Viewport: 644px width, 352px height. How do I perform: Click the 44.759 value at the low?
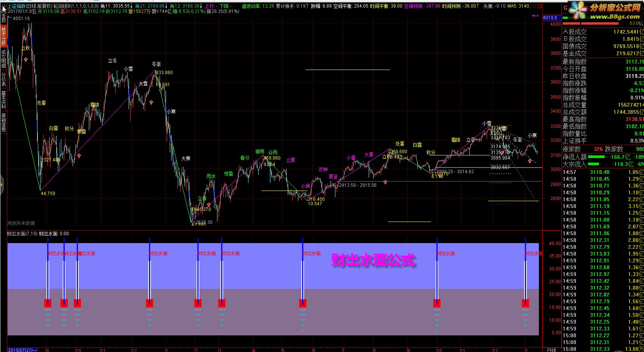tap(48, 194)
